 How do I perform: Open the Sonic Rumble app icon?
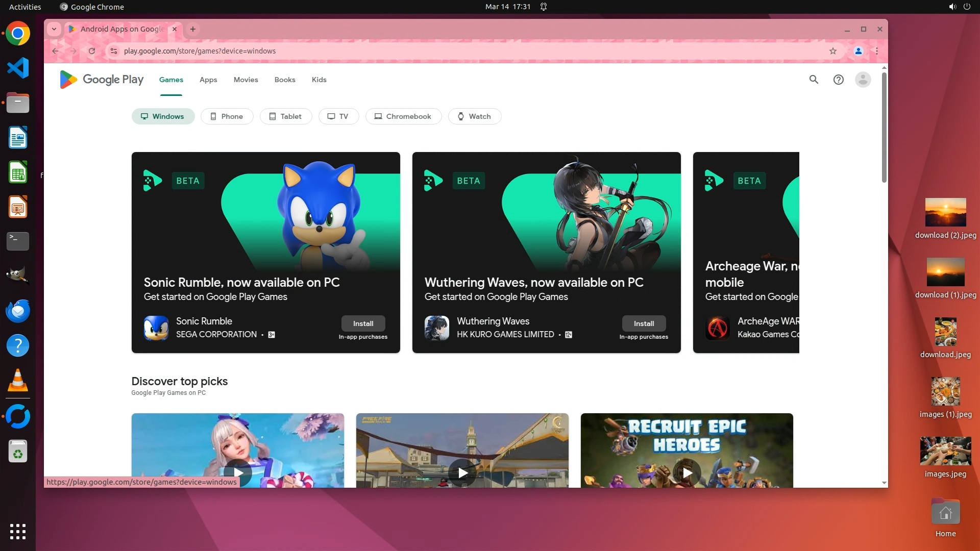[x=156, y=328]
